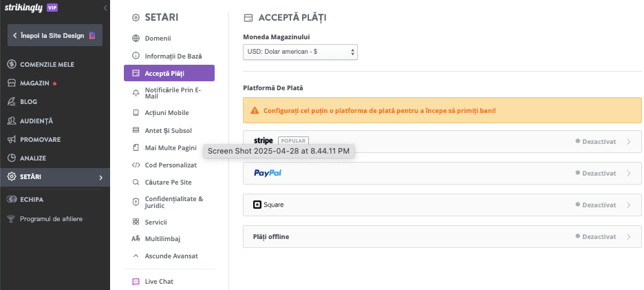
Task: Expand the PayPal payment row
Action: point(442,173)
